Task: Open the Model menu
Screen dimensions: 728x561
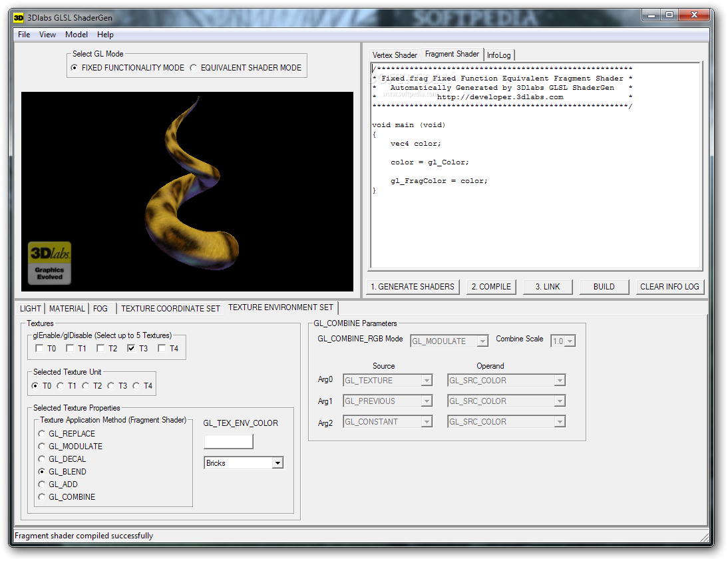Action: tap(76, 35)
